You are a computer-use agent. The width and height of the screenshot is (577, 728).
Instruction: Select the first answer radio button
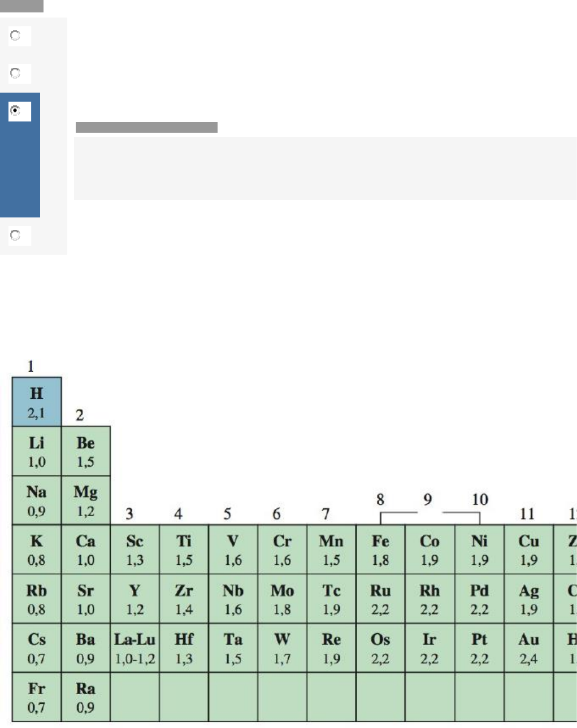[15, 36]
